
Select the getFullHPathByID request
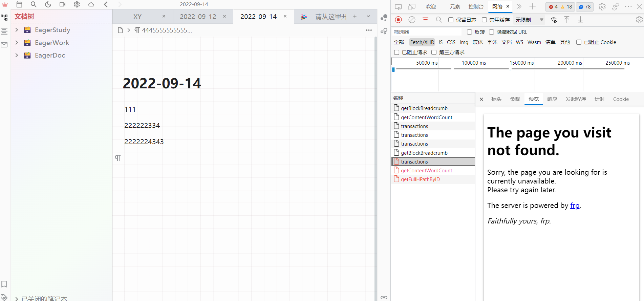tap(420, 179)
